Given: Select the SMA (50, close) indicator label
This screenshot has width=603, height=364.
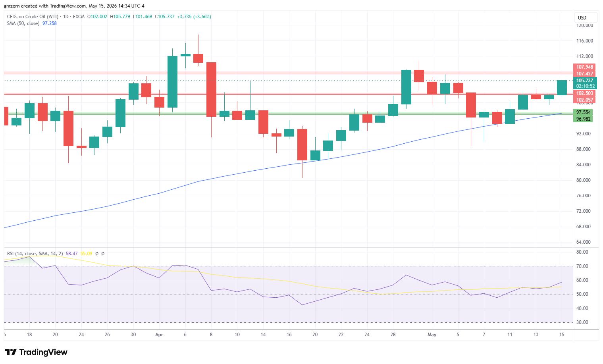Looking at the screenshot, I should pos(23,23).
